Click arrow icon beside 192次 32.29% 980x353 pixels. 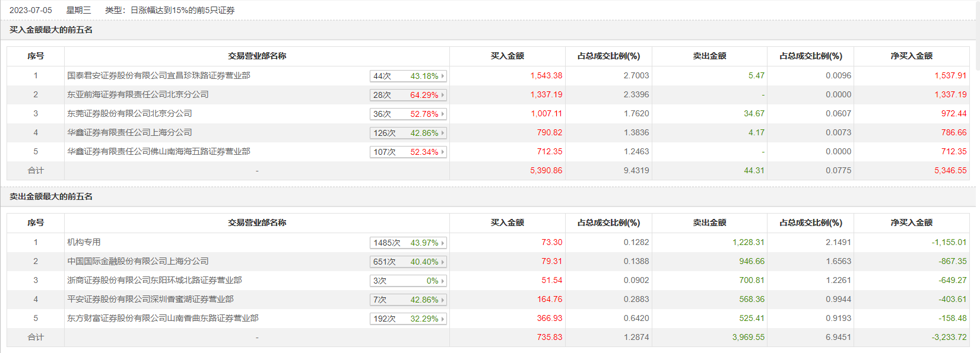pyautogui.click(x=443, y=319)
